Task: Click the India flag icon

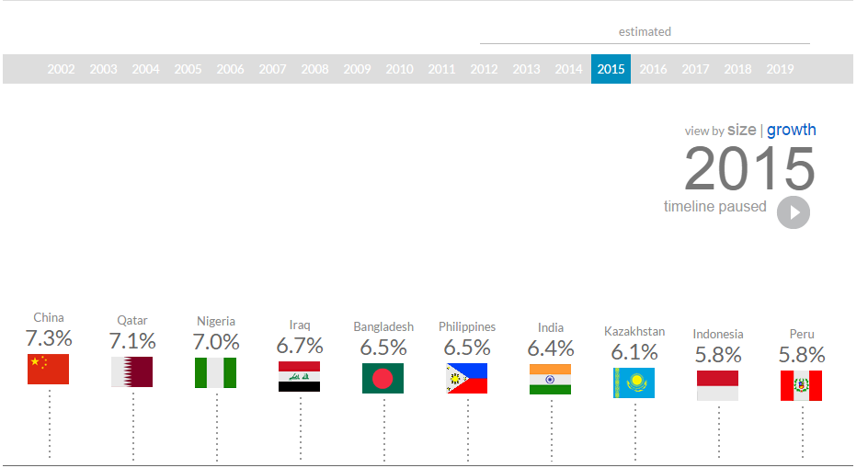Action: click(550, 380)
